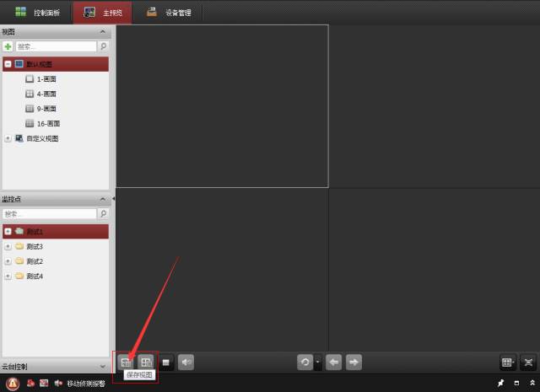Click the save view (保存视图) icon
Screen dimensions: 540x392
(126, 362)
